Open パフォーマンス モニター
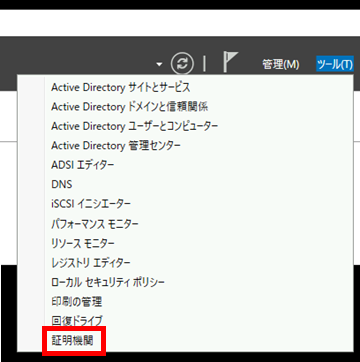The image size is (360, 362). click(x=95, y=224)
